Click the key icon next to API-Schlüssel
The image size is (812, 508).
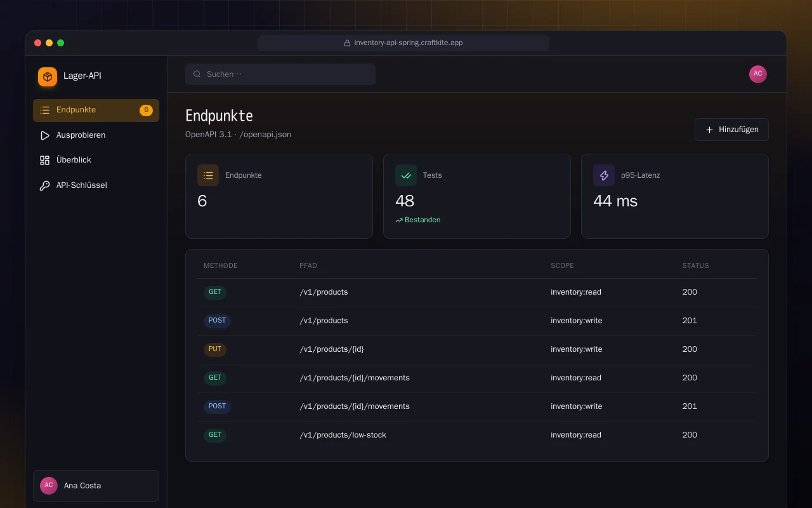[x=44, y=185]
